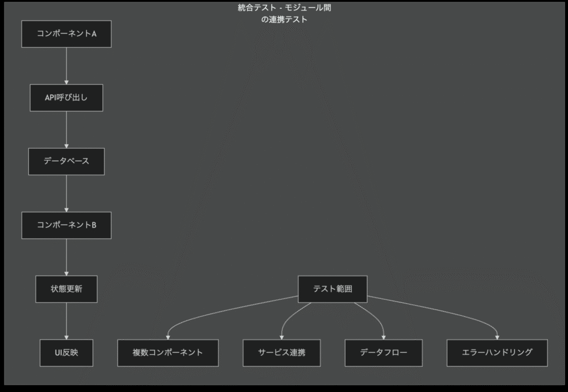568x392 pixels.
Task: Click the コンポーネントA node
Action: click(67, 34)
